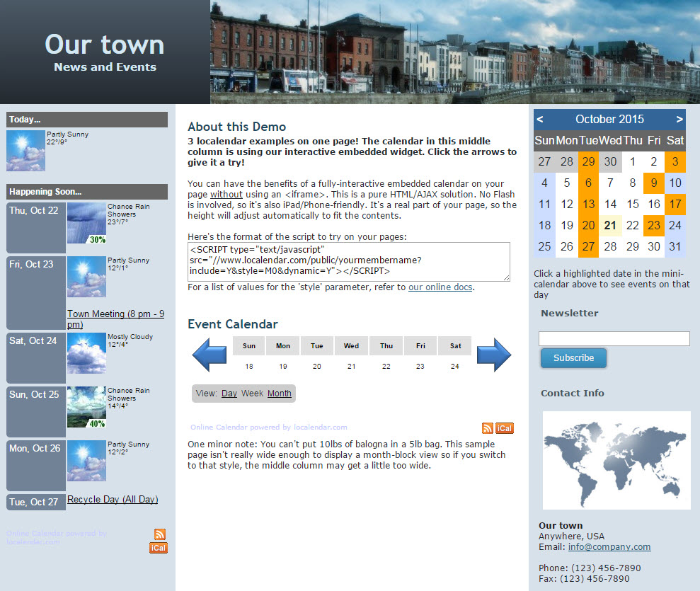Image resolution: width=700 pixels, height=591 pixels.
Task: Select highlighted date 13 in mini-calendar
Action: click(588, 205)
